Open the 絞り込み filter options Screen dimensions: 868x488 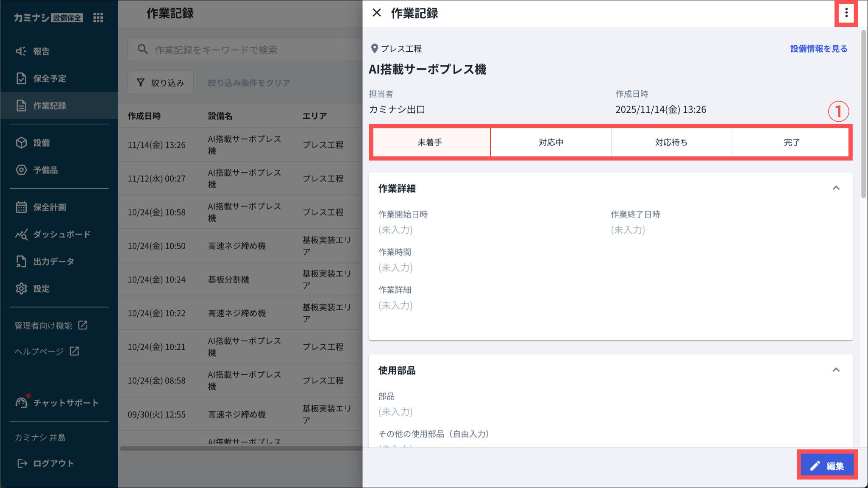(161, 83)
